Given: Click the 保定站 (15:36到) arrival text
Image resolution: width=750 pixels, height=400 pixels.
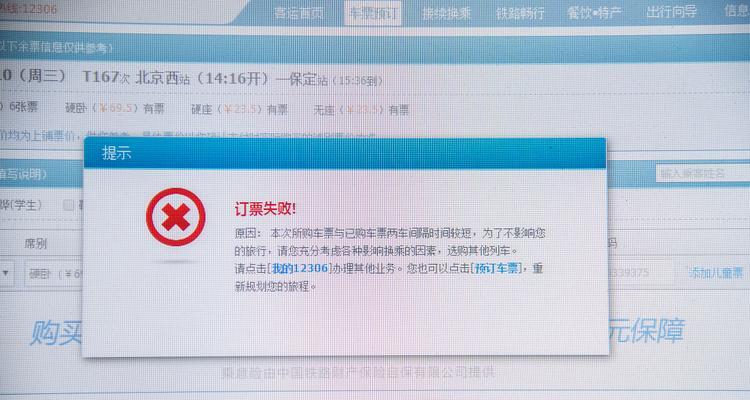Looking at the screenshot, I should tap(335, 80).
